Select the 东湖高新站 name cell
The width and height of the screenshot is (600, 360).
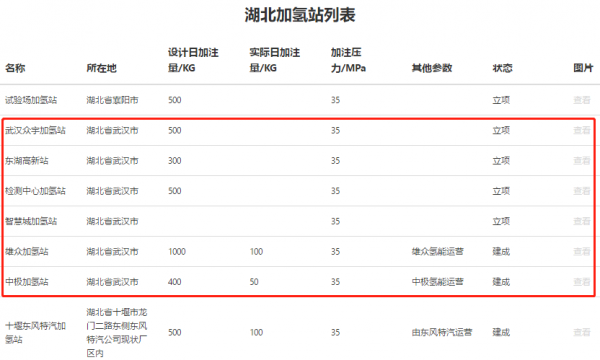pyautogui.click(x=27, y=161)
